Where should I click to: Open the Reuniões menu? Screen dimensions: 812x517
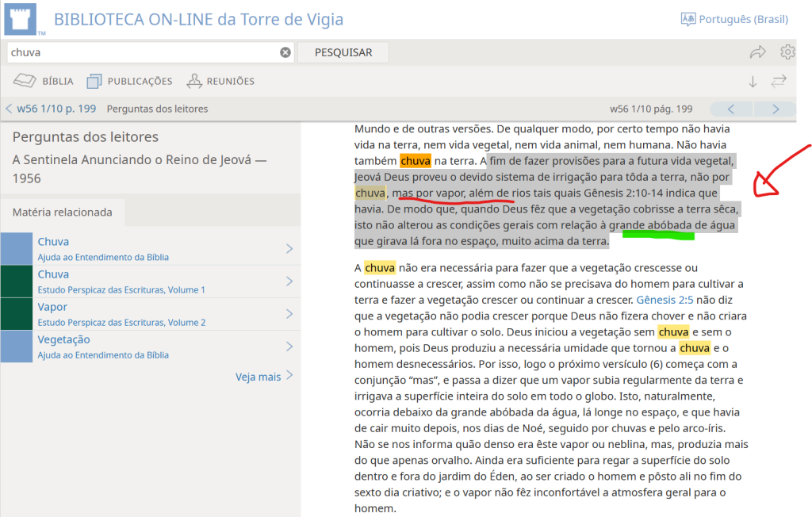(x=220, y=81)
